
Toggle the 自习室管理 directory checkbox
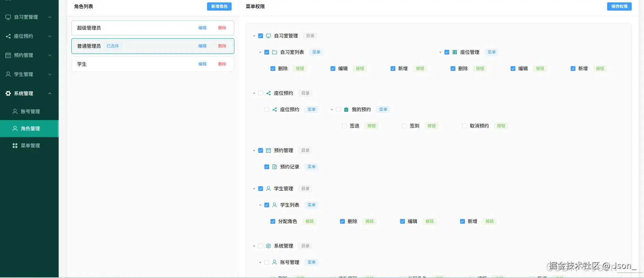click(x=261, y=36)
